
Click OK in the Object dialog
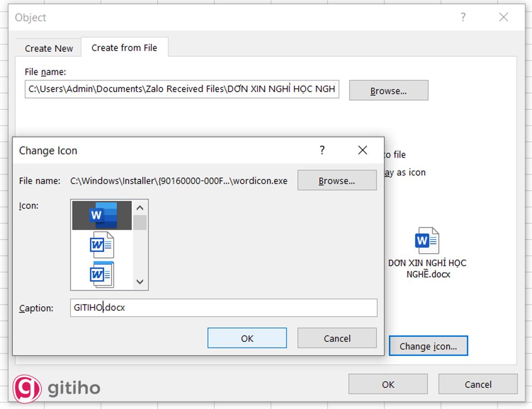pyautogui.click(x=387, y=384)
